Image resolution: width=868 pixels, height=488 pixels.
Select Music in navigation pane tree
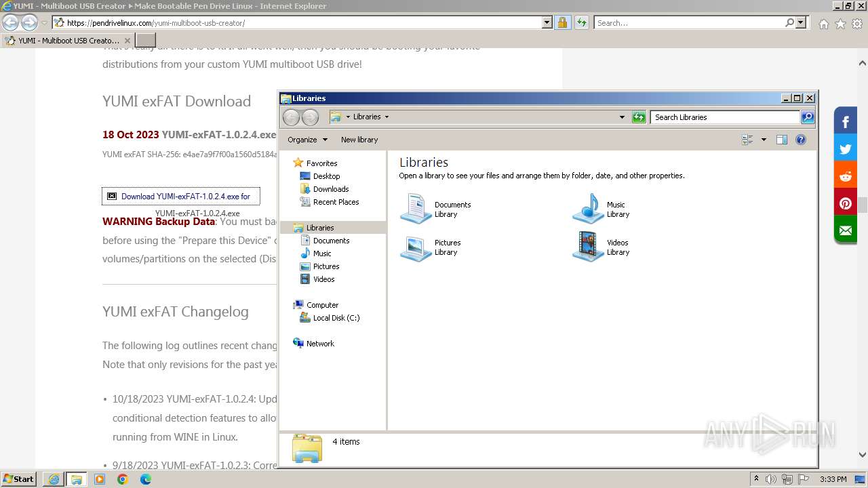pyautogui.click(x=322, y=253)
